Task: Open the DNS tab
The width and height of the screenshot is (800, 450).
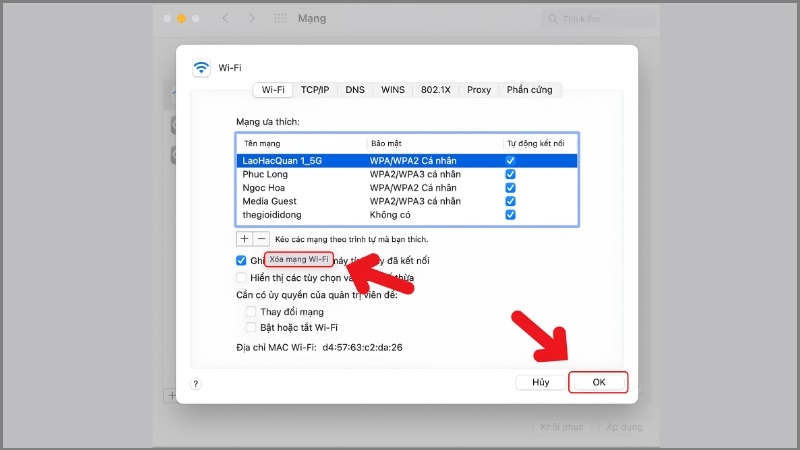Action: (x=355, y=90)
